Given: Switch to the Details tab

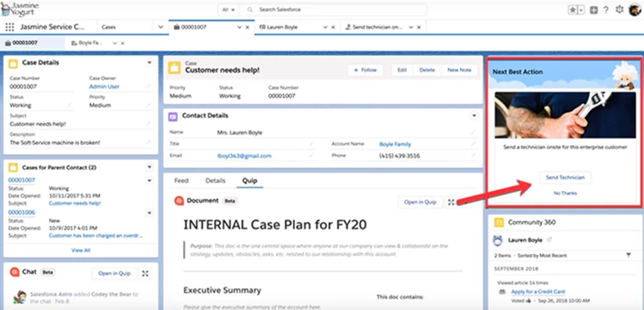Looking at the screenshot, I should click(x=215, y=180).
